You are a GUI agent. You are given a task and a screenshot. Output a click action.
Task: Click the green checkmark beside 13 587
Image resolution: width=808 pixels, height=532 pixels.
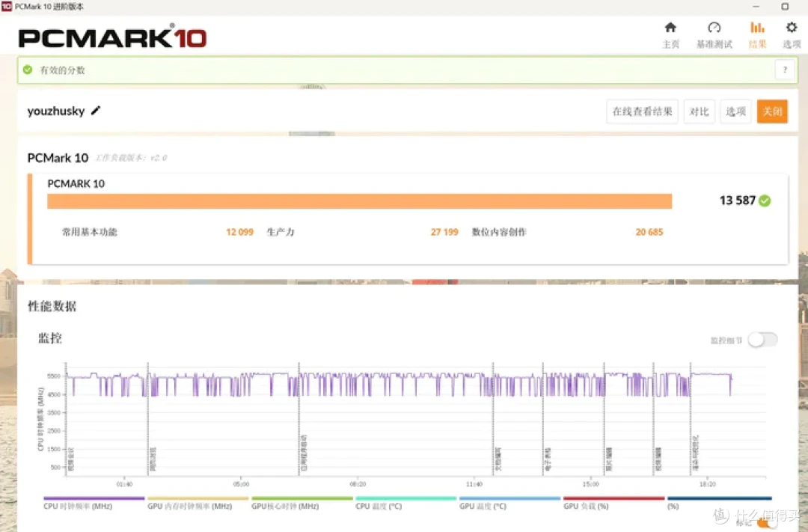pos(765,201)
